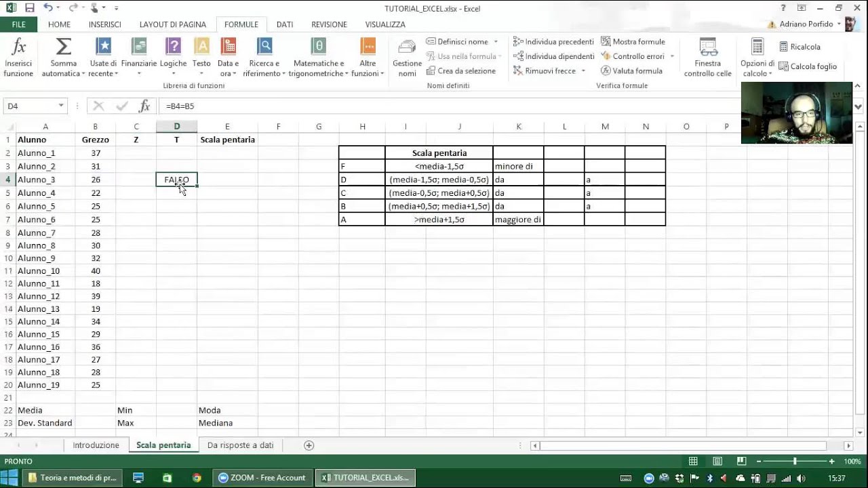Select cell with maggiore di
The height and width of the screenshot is (488, 868).
pyautogui.click(x=518, y=220)
